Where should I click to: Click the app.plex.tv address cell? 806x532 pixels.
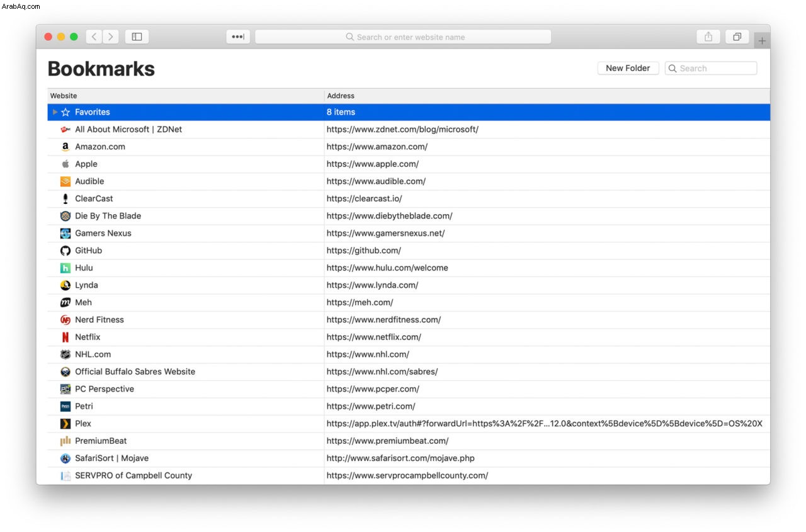coord(545,424)
